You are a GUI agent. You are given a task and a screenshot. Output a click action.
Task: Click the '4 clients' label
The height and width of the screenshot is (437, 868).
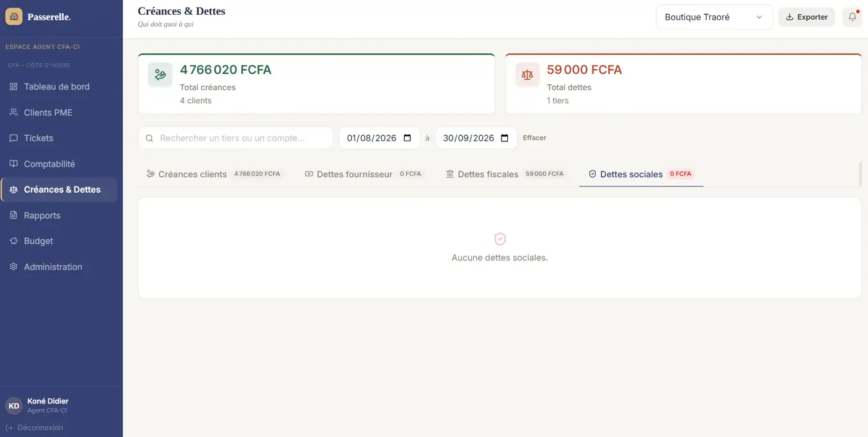point(196,100)
